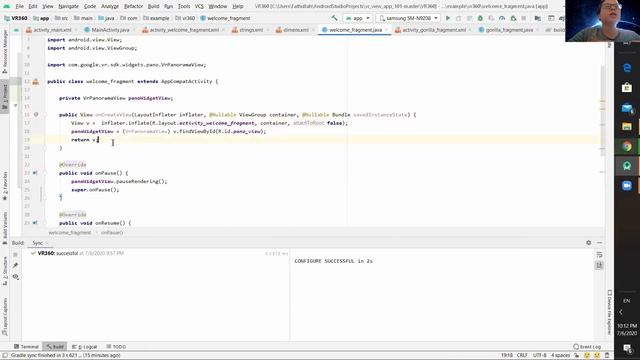Open the app run configuration dropdown

pos(357,18)
